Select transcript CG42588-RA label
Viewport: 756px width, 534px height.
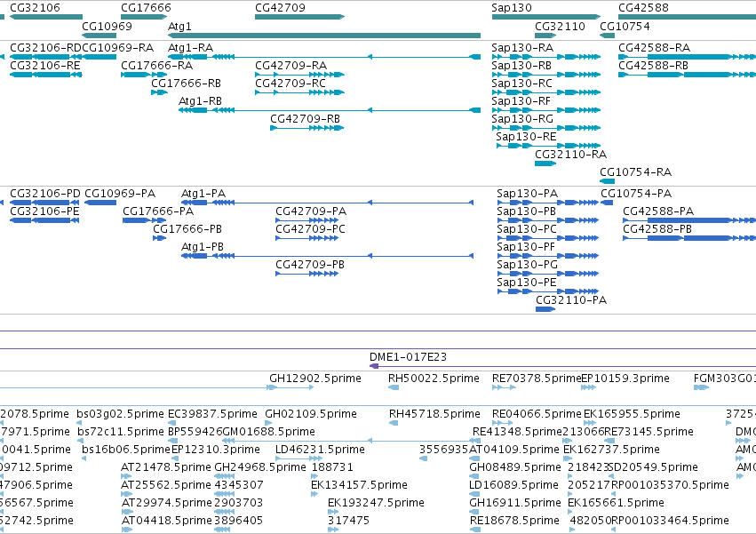point(654,48)
